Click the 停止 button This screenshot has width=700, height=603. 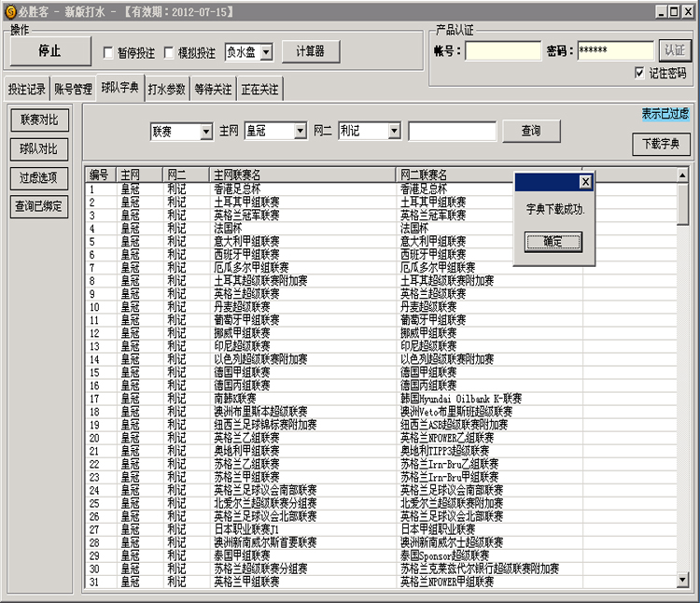(49, 51)
